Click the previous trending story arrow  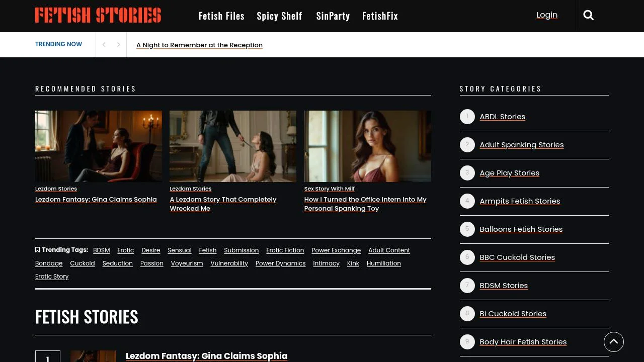[104, 45]
